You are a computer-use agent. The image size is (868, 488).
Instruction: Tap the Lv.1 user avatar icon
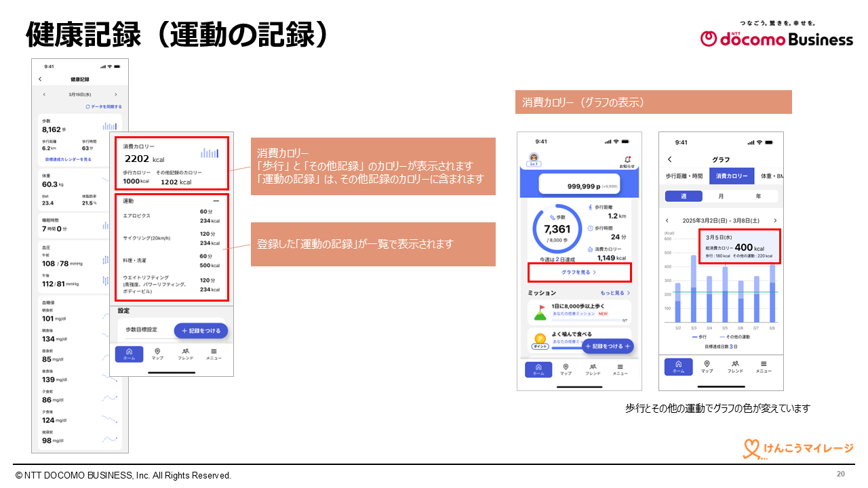click(x=534, y=159)
